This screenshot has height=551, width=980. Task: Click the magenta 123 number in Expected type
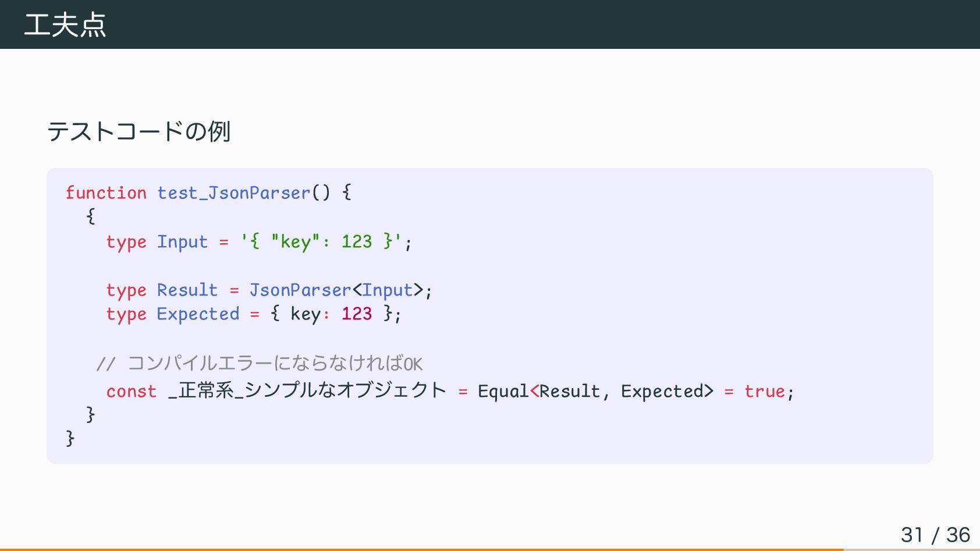click(356, 314)
